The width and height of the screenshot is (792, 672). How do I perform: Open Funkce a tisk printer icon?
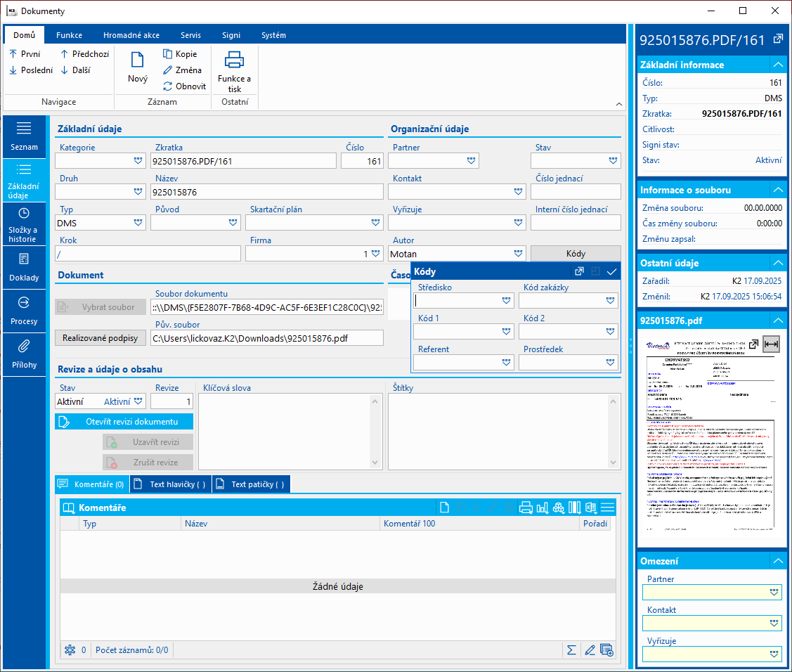(234, 60)
